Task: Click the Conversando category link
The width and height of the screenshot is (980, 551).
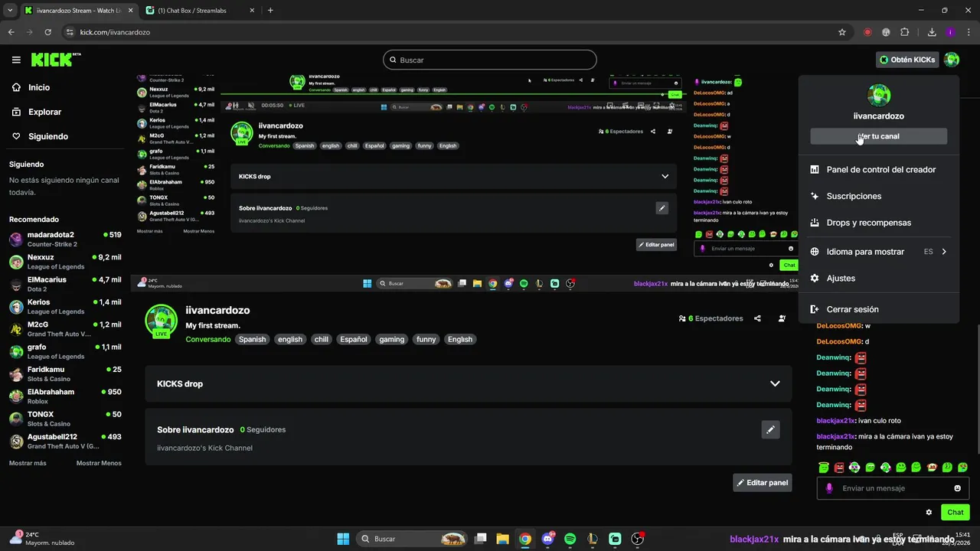Action: coord(208,339)
